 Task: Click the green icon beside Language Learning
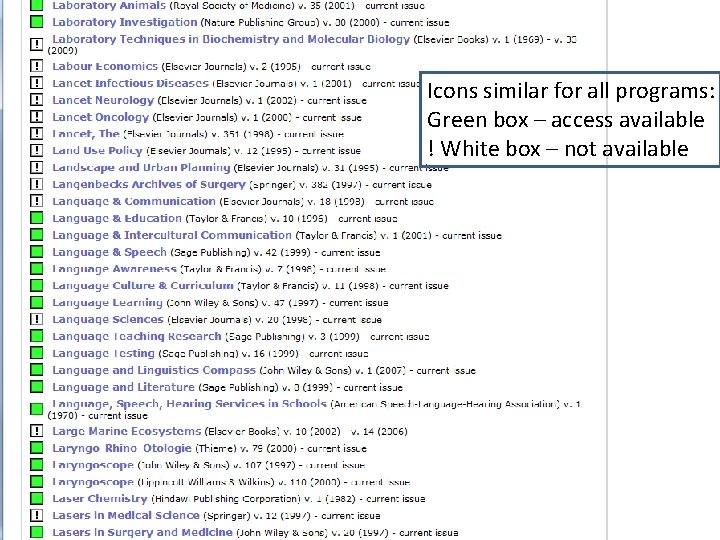click(x=36, y=303)
